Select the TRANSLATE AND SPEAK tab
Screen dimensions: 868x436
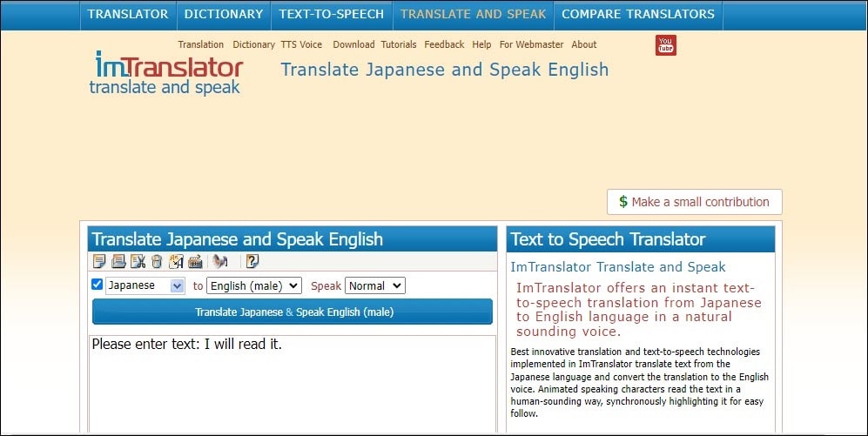tap(474, 15)
